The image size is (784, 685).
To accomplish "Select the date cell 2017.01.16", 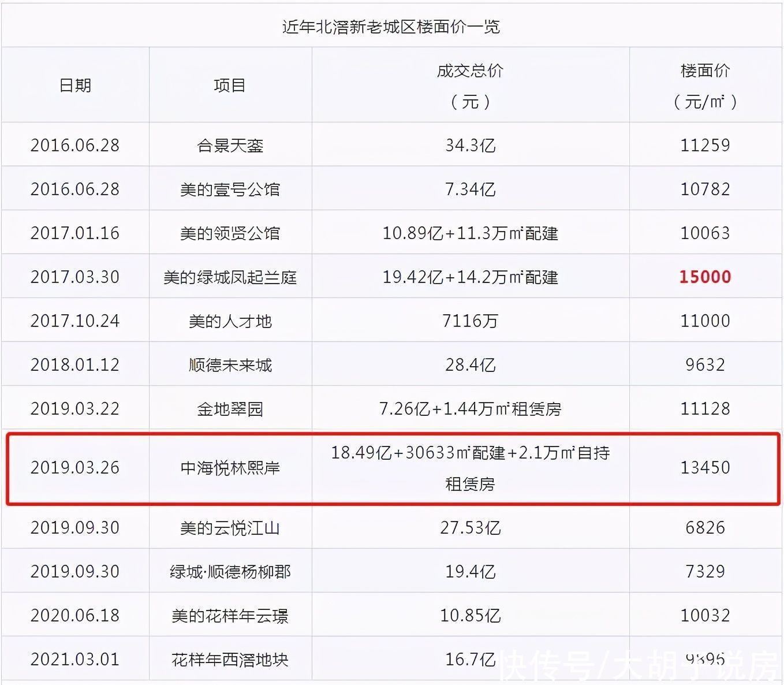I will 75,233.
